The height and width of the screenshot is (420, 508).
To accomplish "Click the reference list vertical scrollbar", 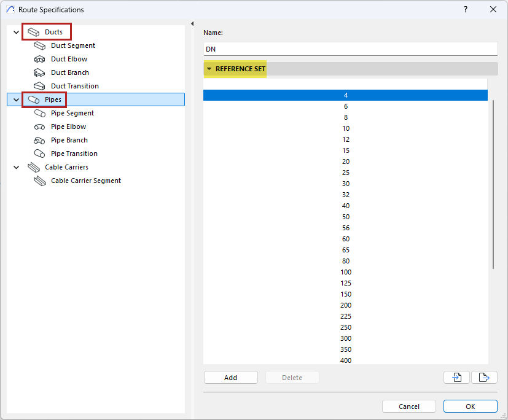I will [493, 185].
